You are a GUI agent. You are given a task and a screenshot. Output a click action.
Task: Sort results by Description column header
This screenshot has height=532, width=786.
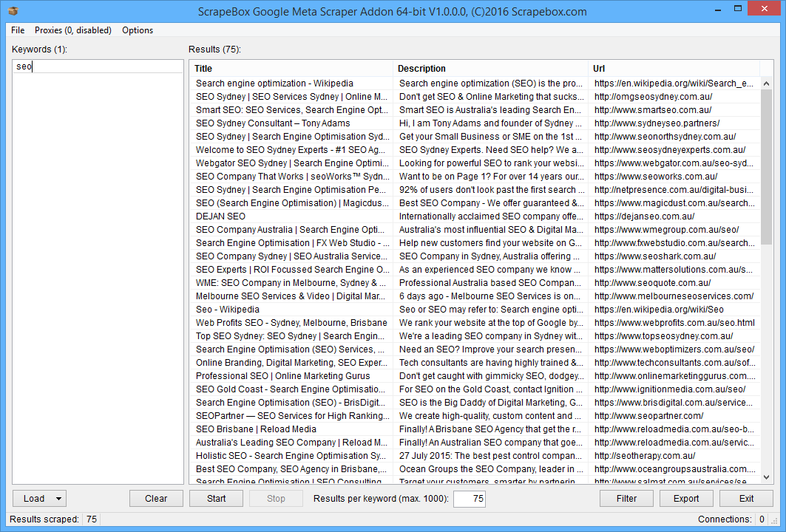click(x=490, y=69)
